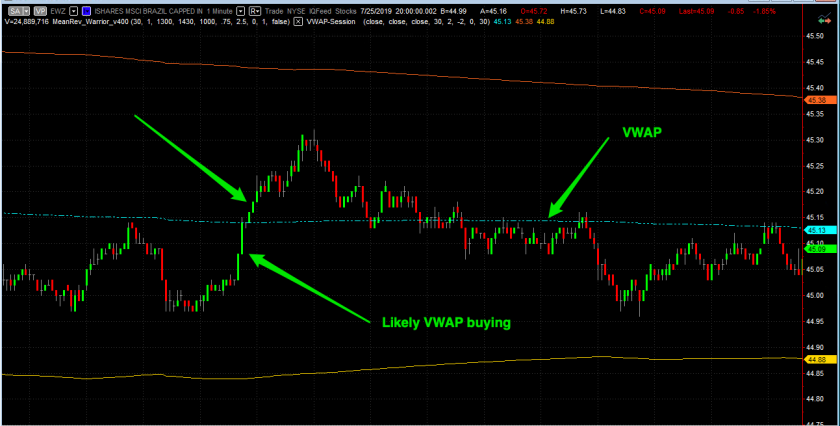Click the green 45.09 last price tag
840x426 pixels.
pyautogui.click(x=818, y=249)
